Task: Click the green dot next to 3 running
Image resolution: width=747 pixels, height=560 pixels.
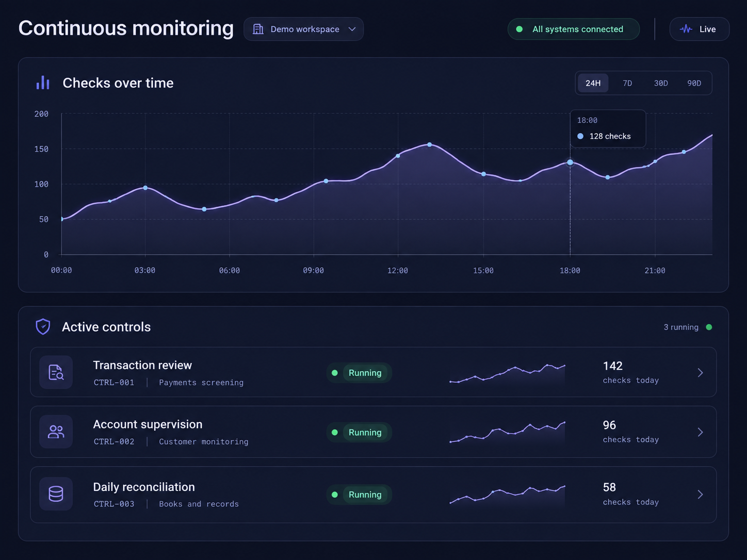Action: point(709,327)
